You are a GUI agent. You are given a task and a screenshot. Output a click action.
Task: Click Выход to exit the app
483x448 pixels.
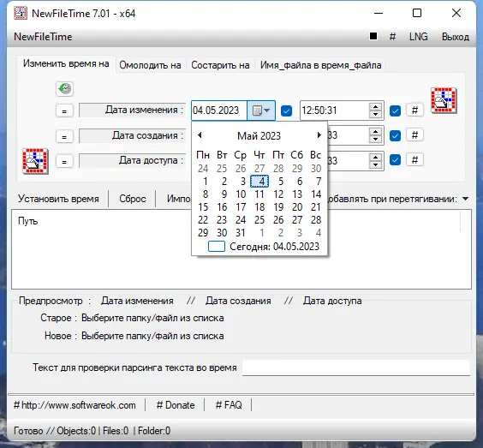(456, 37)
